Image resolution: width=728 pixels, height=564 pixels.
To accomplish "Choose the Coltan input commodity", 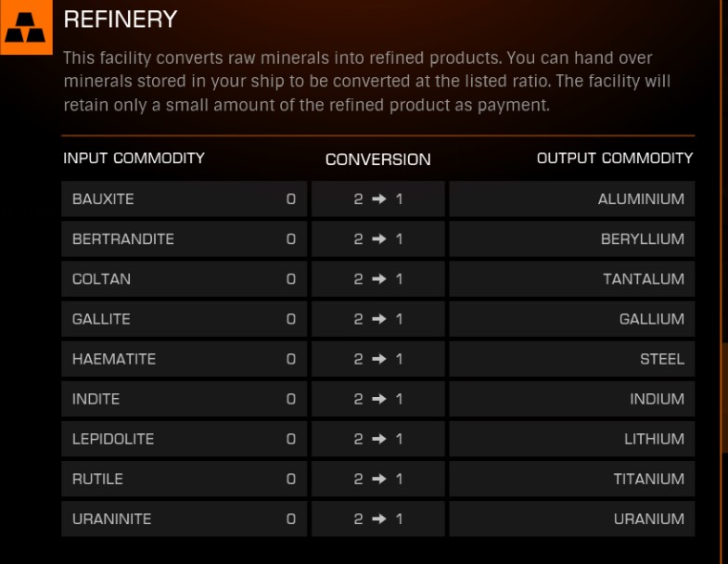I will (185, 278).
